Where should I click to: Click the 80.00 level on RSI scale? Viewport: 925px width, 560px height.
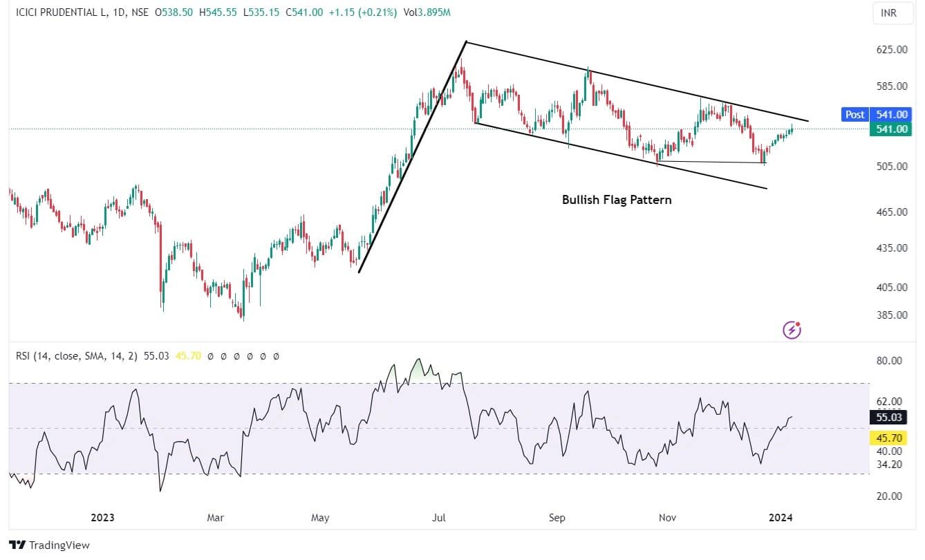point(890,361)
